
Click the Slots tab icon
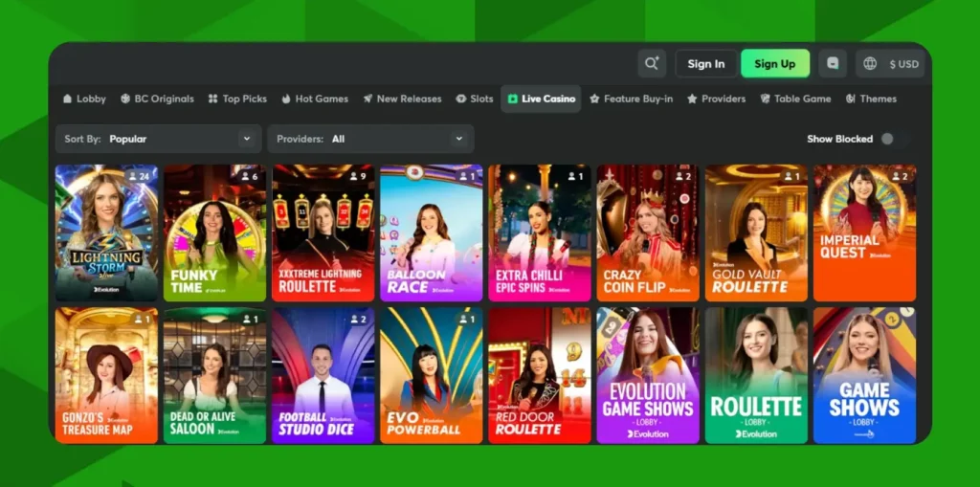coord(461,99)
